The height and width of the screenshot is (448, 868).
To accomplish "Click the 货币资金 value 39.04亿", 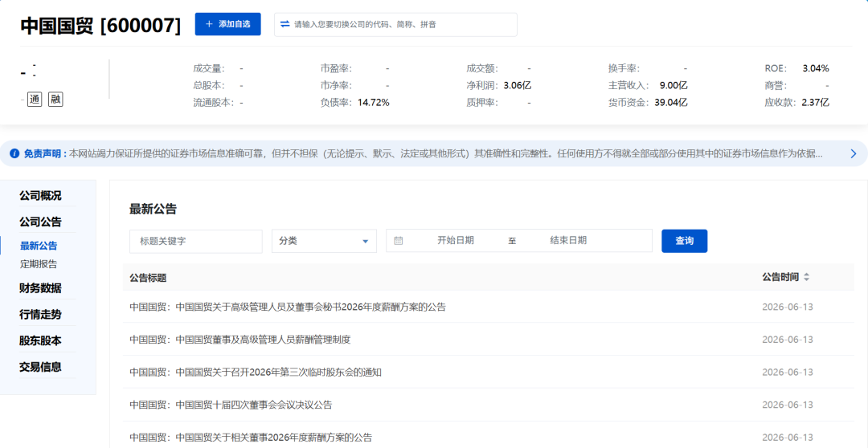I will tap(670, 102).
